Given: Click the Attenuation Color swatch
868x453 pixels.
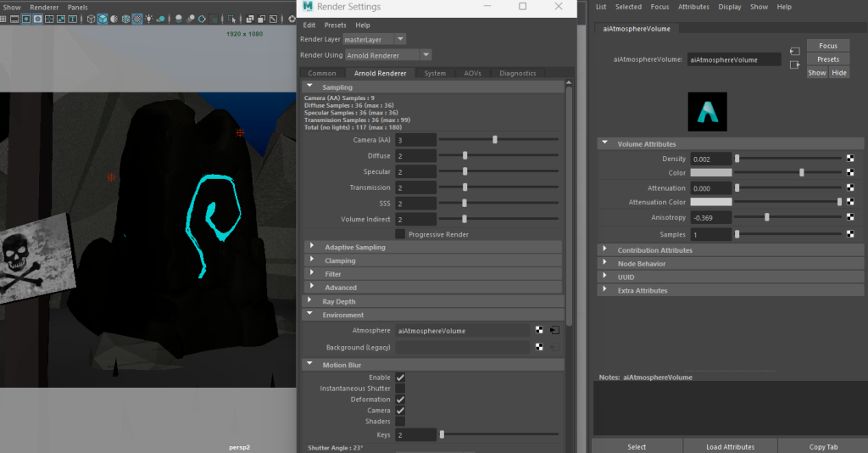Looking at the screenshot, I should 711,202.
